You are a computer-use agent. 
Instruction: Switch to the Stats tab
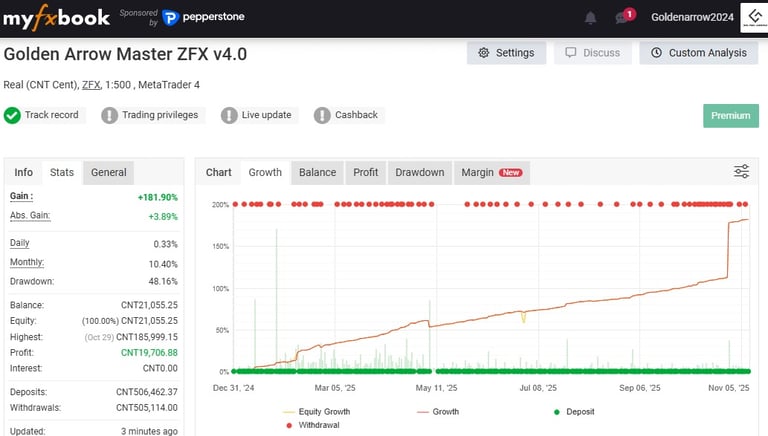[62, 172]
